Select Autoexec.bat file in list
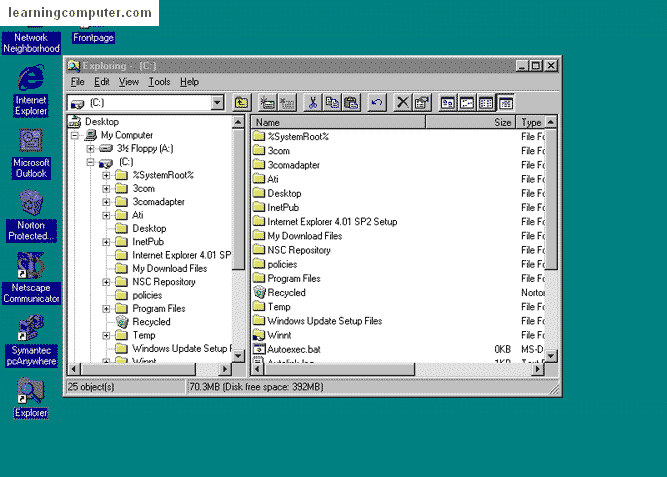This screenshot has width=667, height=477. click(x=287, y=349)
